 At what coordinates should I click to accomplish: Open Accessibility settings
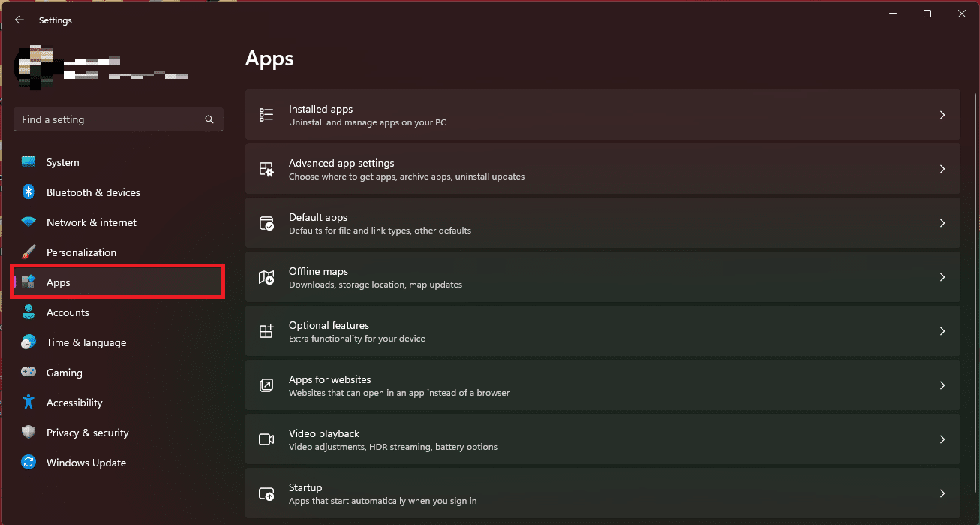click(119, 403)
